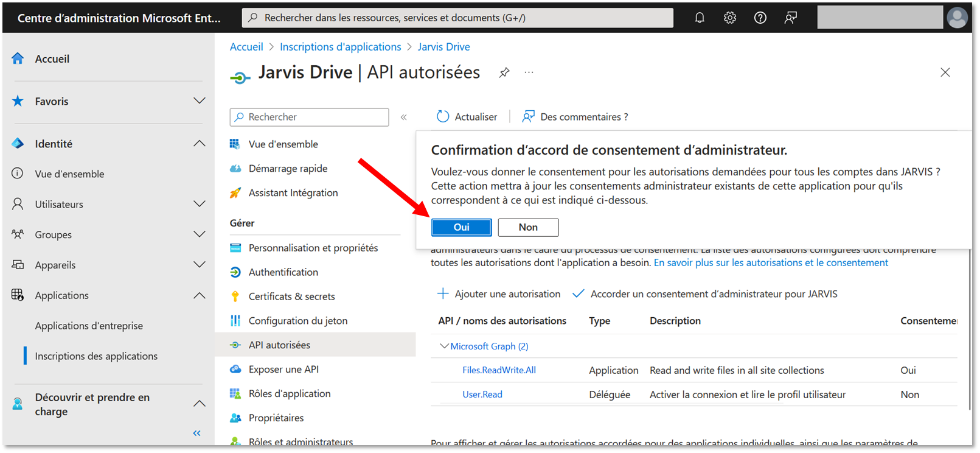Click the Démarrage rapide cloud icon
980x453 pixels.
pos(235,169)
